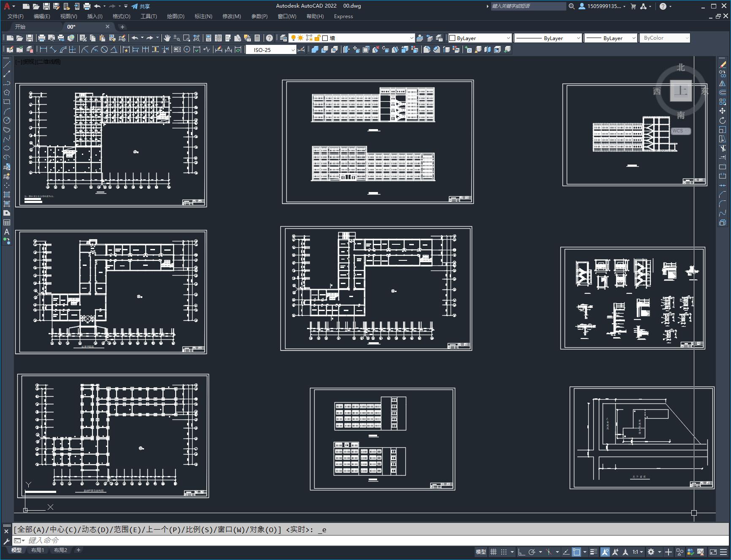
Task: Click the search magnifier icon
Action: [x=571, y=6]
